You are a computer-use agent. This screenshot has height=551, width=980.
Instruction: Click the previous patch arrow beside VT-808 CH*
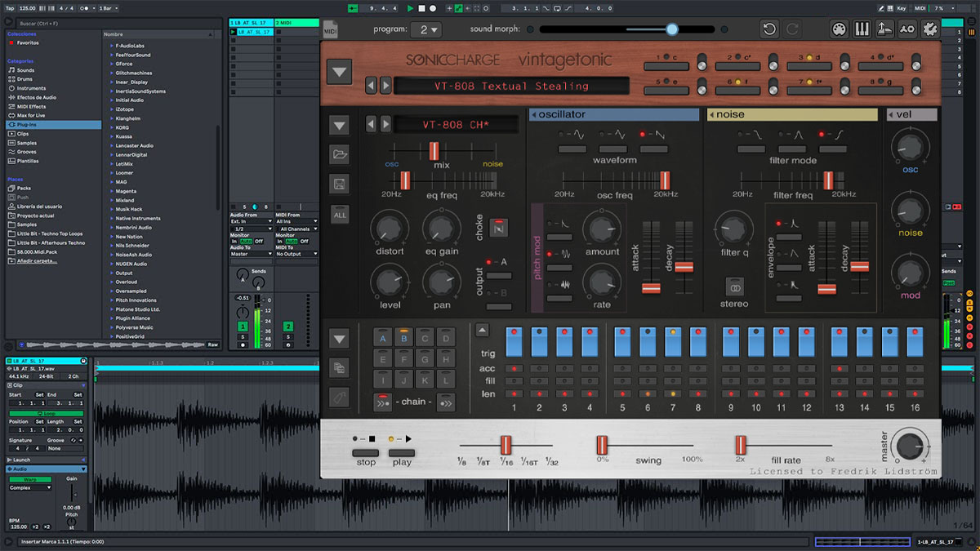371,124
